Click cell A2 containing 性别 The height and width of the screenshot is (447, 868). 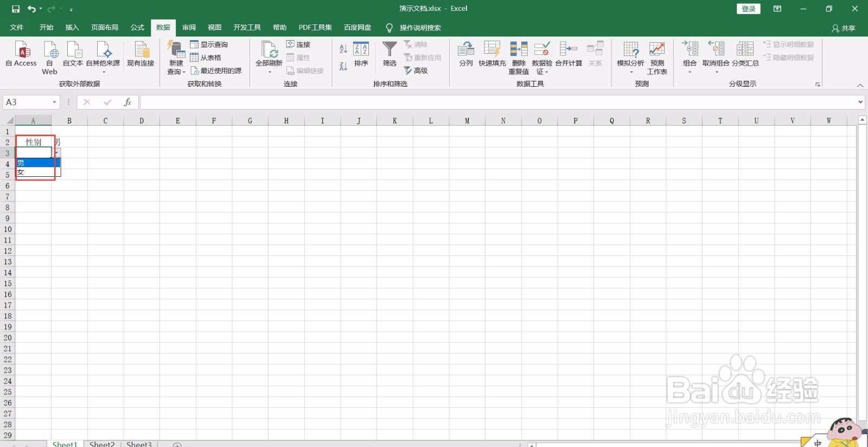(33, 142)
